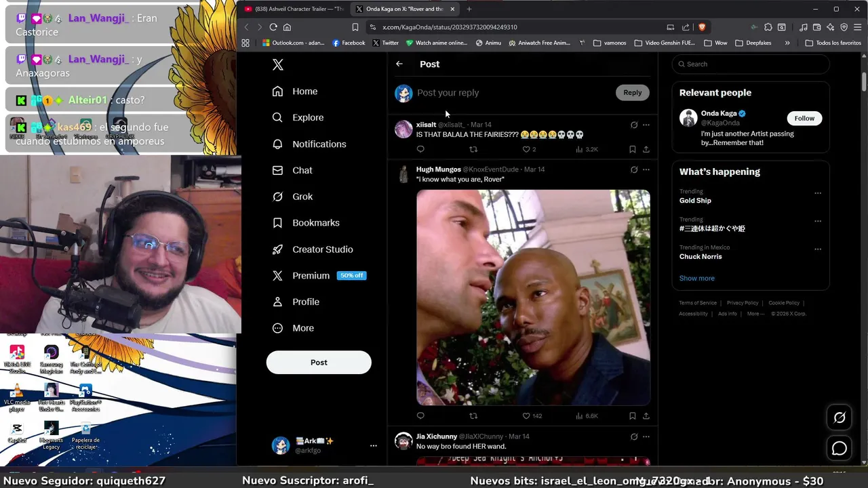Click the Post your reply field
The image size is (868, 488).
pos(513,93)
